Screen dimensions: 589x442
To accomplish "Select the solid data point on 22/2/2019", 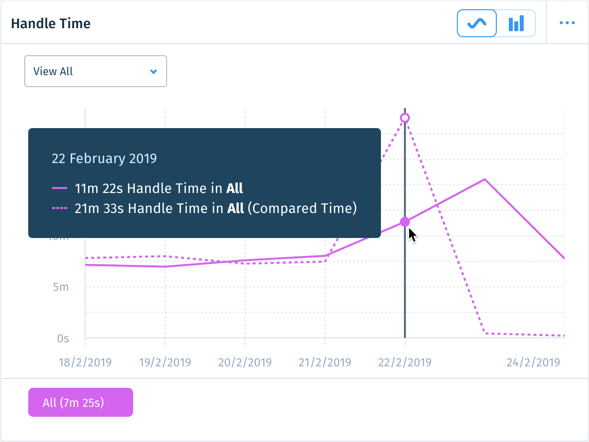I will point(405,222).
